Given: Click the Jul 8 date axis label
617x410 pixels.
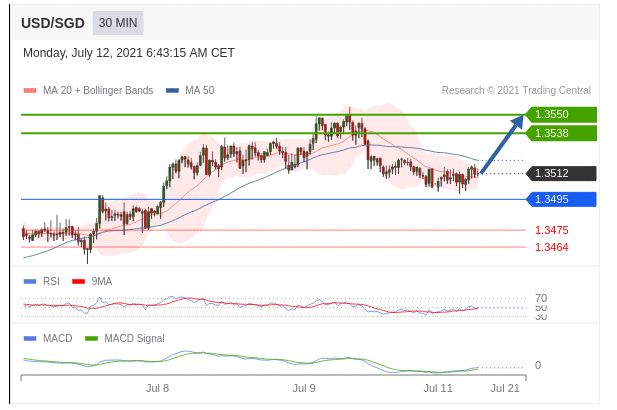Looking at the screenshot, I should [x=157, y=388].
